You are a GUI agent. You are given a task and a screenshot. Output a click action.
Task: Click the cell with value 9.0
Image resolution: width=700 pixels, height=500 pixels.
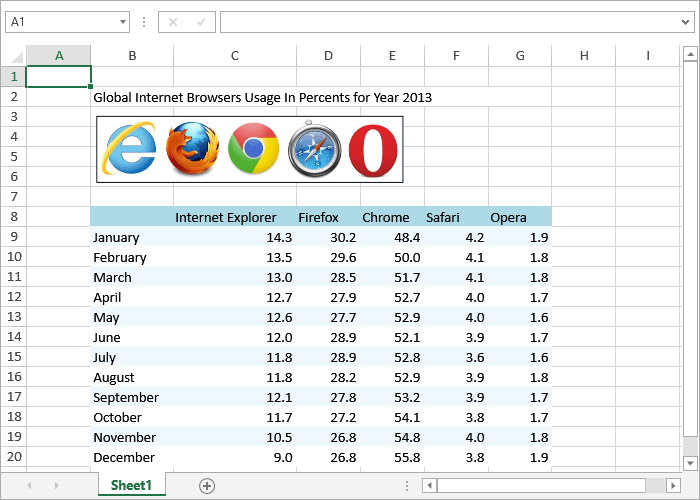(x=235, y=457)
